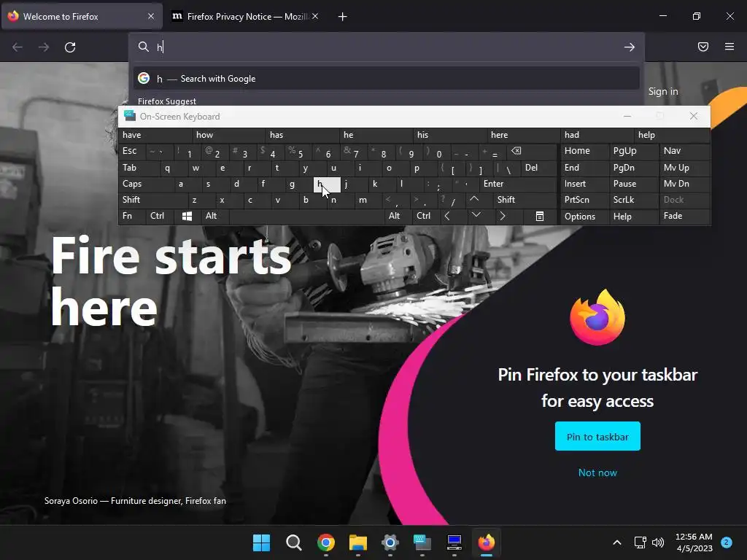This screenshot has height=560, width=747.
Task: Open Settings from the taskbar
Action: pyautogui.click(x=390, y=542)
